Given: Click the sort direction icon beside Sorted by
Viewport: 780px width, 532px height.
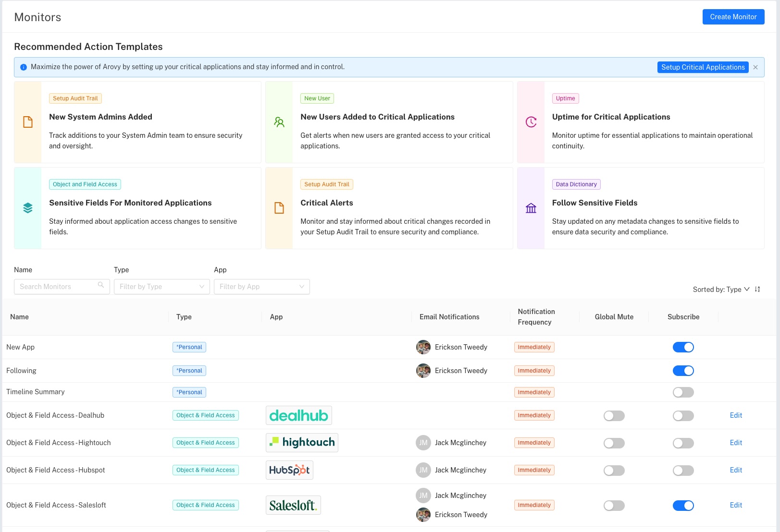Looking at the screenshot, I should (x=757, y=289).
